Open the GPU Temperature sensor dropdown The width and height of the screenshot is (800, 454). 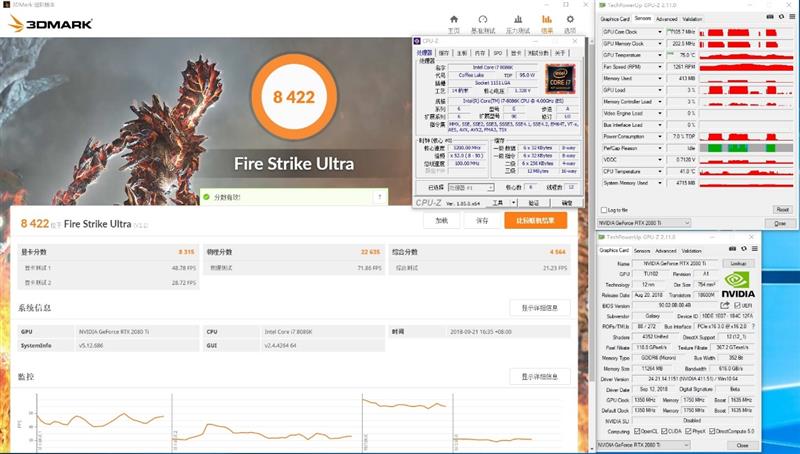point(660,55)
